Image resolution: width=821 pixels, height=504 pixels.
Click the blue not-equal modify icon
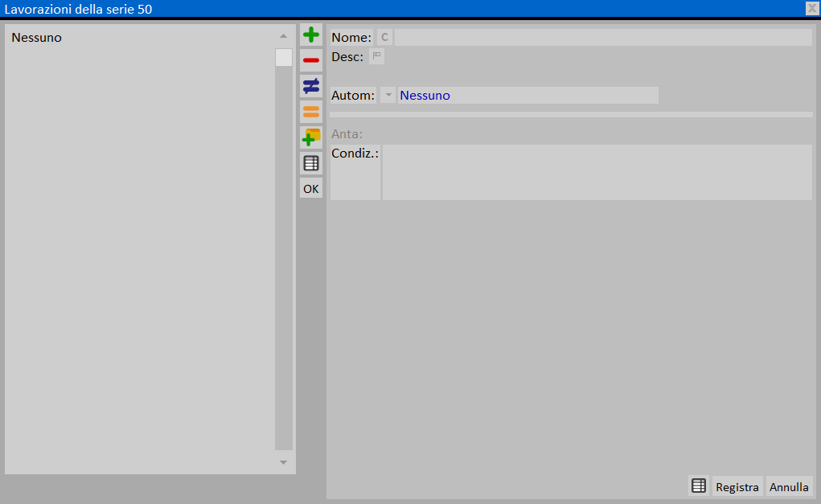(x=311, y=86)
